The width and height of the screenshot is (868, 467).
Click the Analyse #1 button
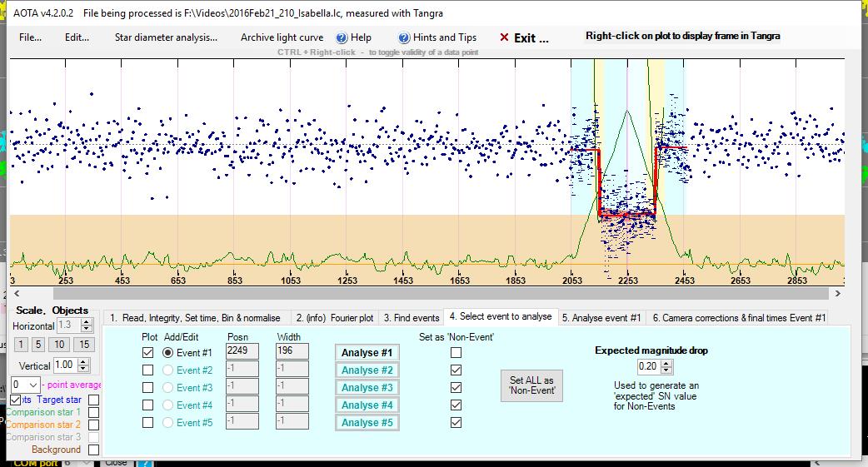pos(367,352)
